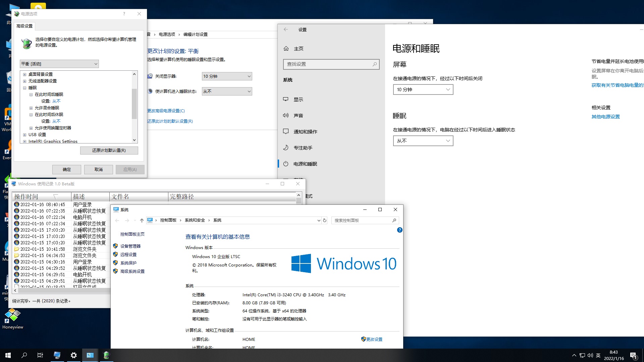Select screen turn-off time dropdown

422,89
